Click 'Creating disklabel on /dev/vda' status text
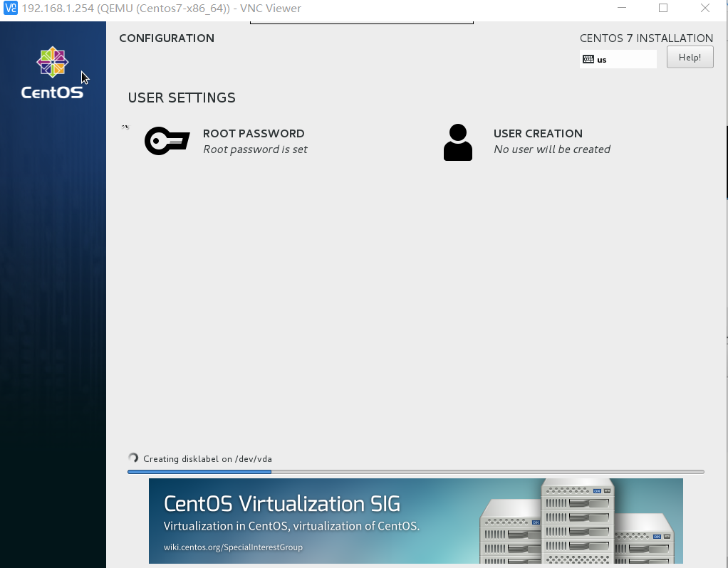The width and height of the screenshot is (728, 568). click(207, 459)
